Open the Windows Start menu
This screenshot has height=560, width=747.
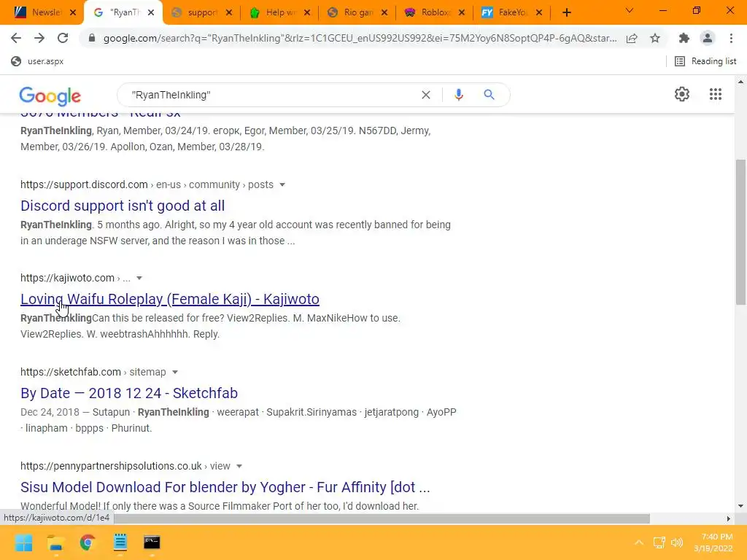[x=23, y=542]
